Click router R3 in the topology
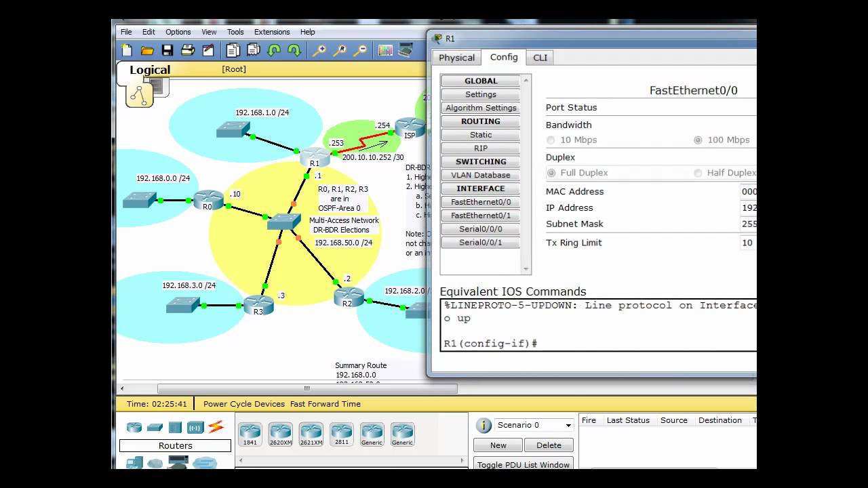 point(258,306)
